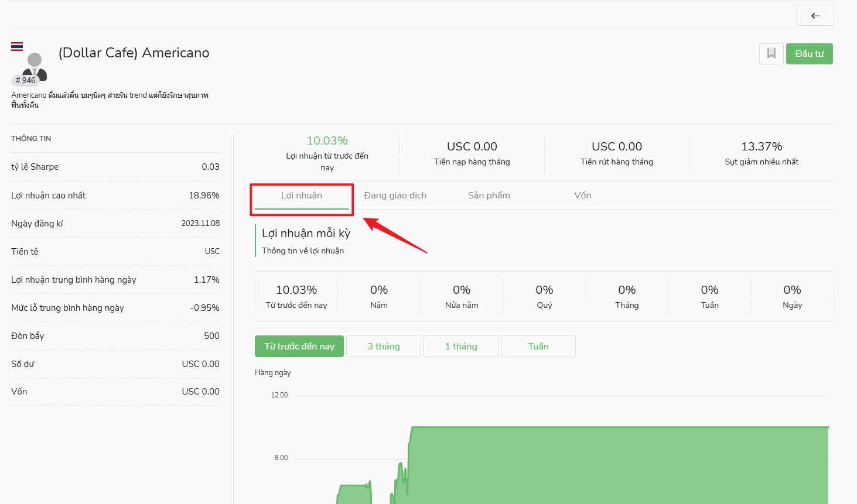Viewport: 857px width, 504px height.
Task: Click the #946 rank badge
Action: [x=25, y=80]
